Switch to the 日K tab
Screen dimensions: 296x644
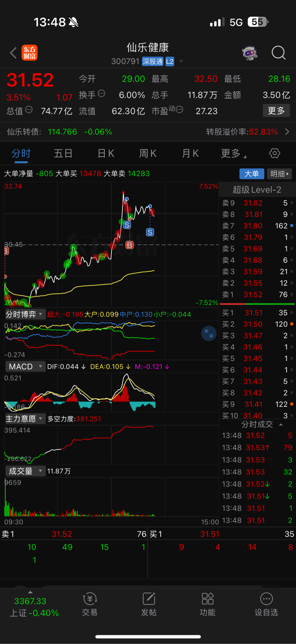[x=106, y=154]
